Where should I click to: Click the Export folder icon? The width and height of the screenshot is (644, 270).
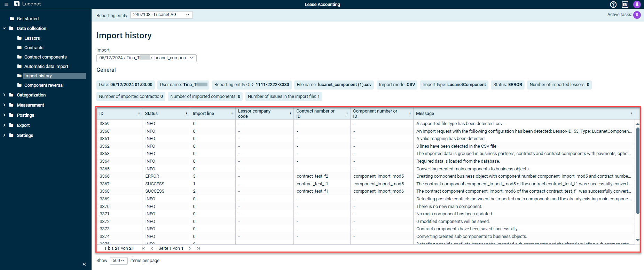coord(11,125)
